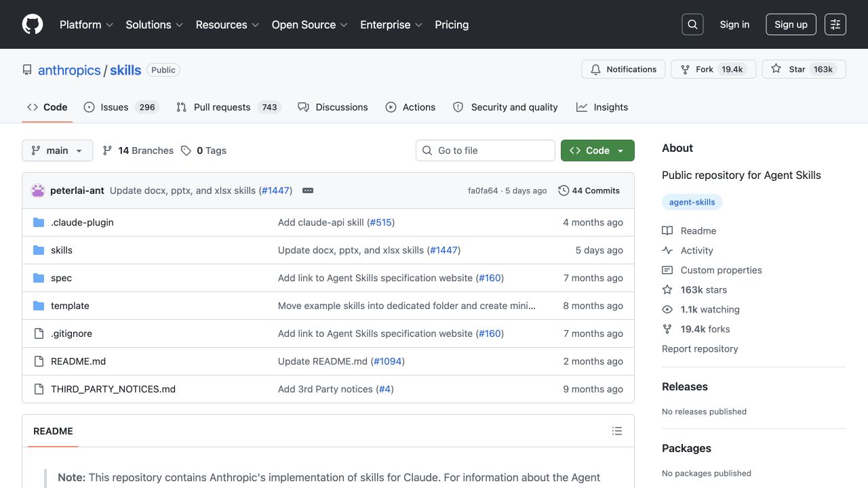Expand the green Code dropdown button
The height and width of the screenshot is (488, 868).
[597, 150]
